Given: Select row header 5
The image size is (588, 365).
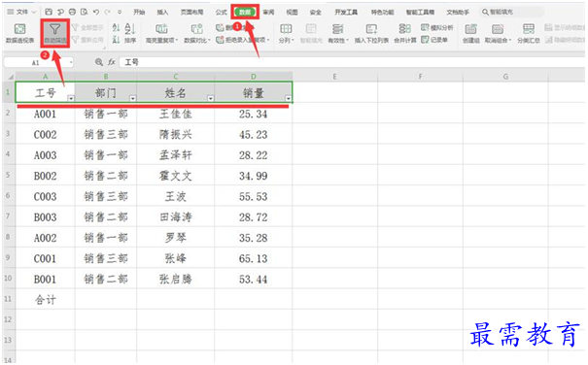Looking at the screenshot, I should coord(8,175).
